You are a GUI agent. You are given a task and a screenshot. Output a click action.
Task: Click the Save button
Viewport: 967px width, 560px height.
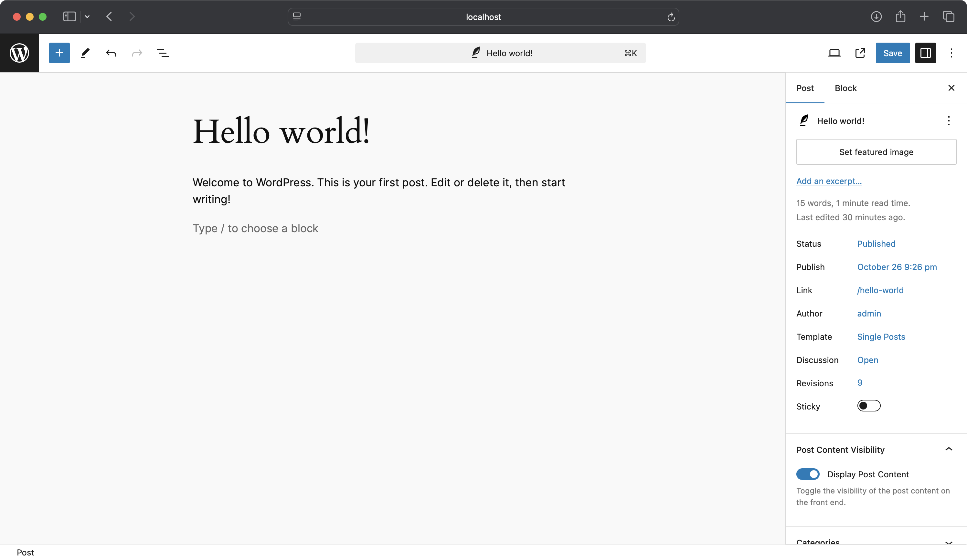pyautogui.click(x=892, y=53)
